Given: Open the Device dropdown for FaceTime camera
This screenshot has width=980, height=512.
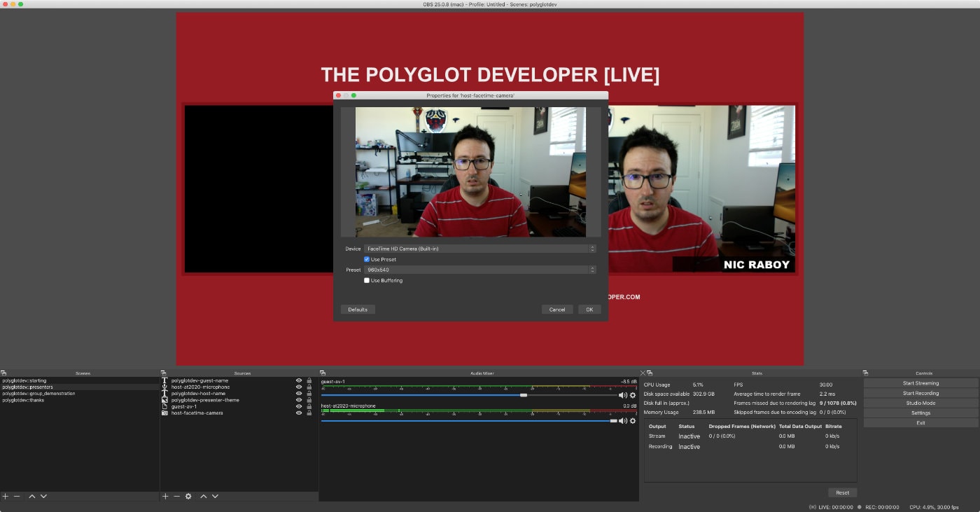Looking at the screenshot, I should 479,249.
